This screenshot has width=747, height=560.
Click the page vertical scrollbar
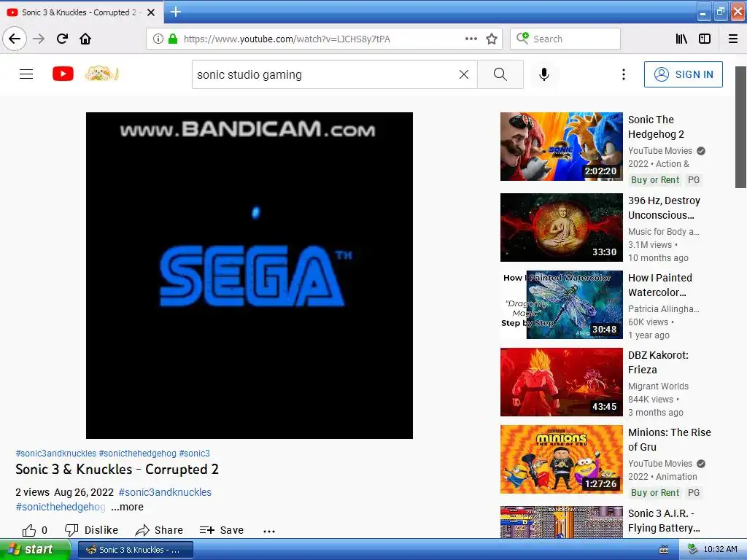[740, 127]
